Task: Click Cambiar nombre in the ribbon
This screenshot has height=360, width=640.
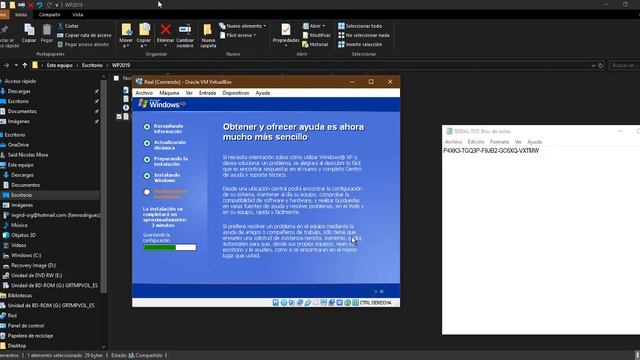Action: coord(185,36)
